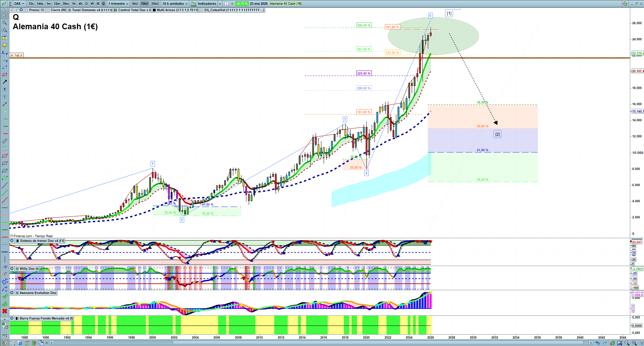Pick the ruler measurement tool
The height and width of the screenshot is (346, 644).
[x=5, y=141]
